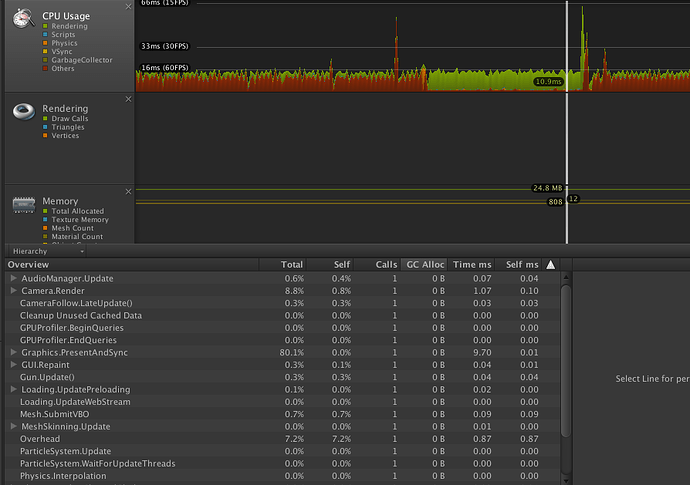This screenshot has height=485, width=690.
Task: Toggle Mesh Count memory series
Action: click(45, 228)
